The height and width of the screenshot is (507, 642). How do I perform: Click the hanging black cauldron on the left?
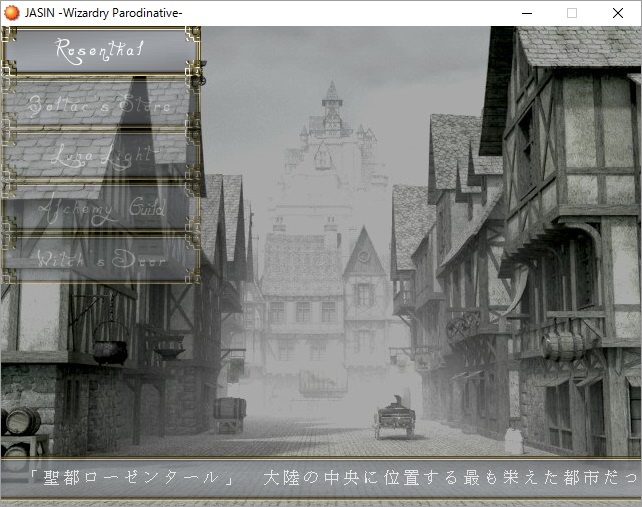click(x=110, y=350)
